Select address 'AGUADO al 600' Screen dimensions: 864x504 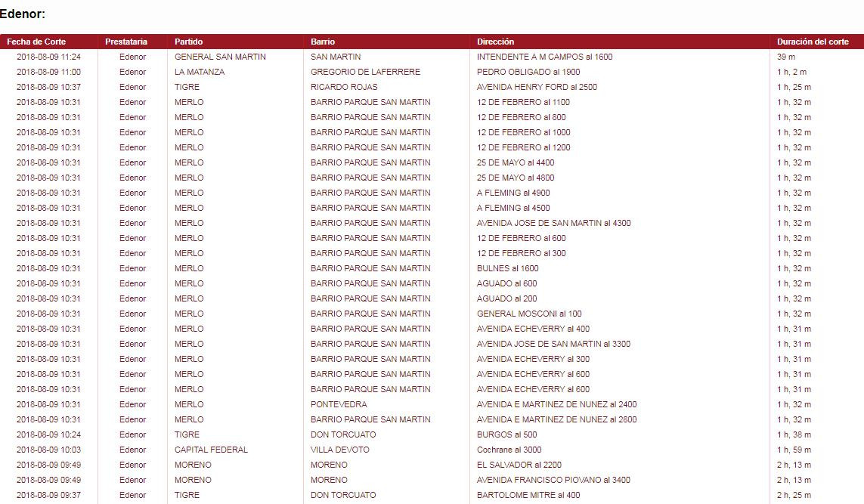(506, 283)
